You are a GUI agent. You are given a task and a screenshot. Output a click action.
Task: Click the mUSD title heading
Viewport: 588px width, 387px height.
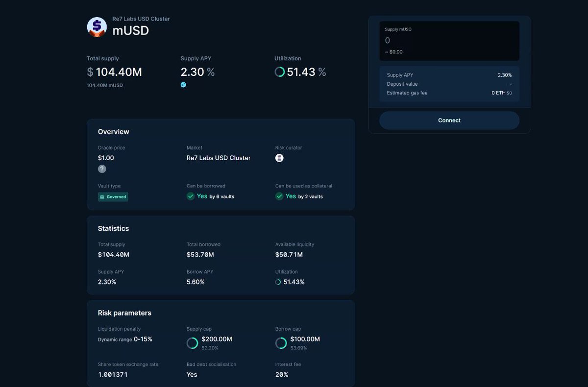(131, 31)
